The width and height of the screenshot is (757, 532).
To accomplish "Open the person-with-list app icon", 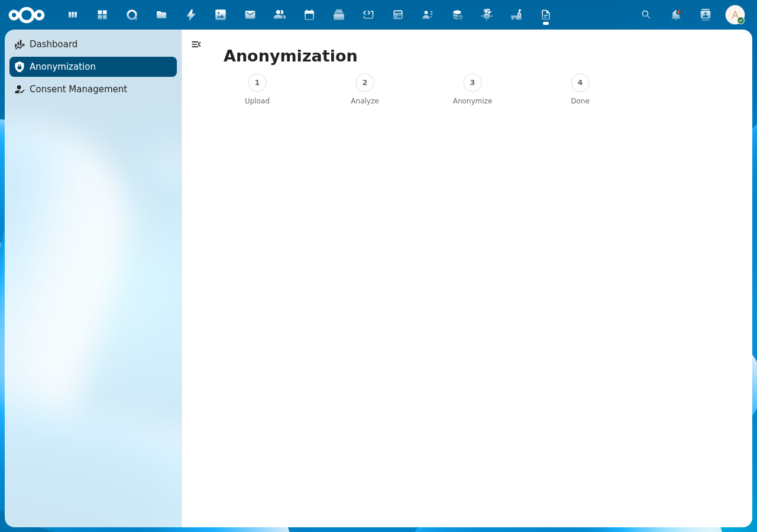I will coord(428,15).
